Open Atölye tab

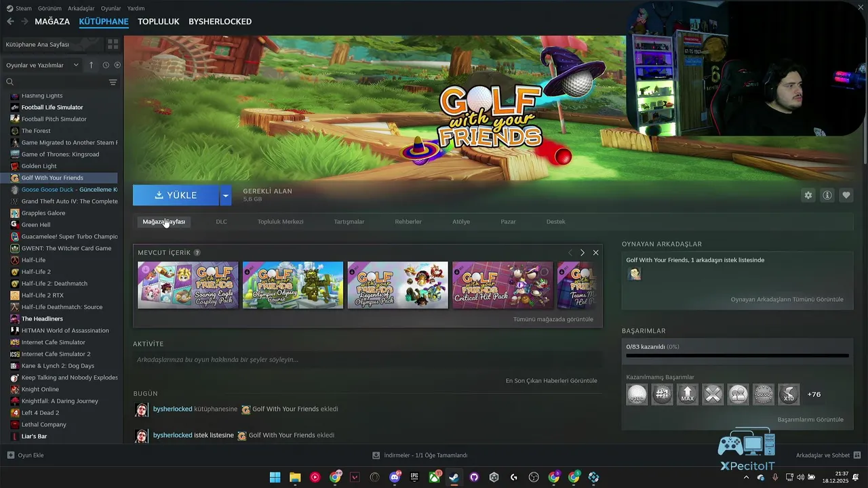461,222
